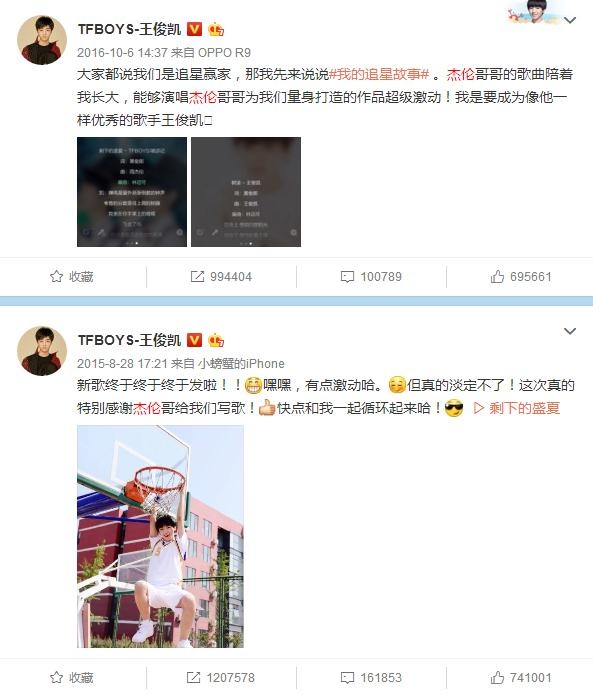The width and height of the screenshot is (593, 695).
Task: Expand options chevron on the 2016 post
Action: coord(570,20)
